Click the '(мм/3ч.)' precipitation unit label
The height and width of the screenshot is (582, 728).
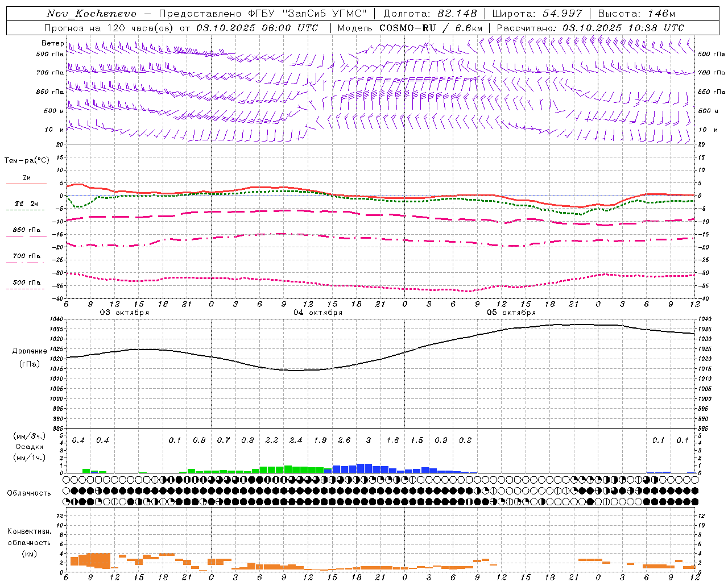click(x=30, y=436)
